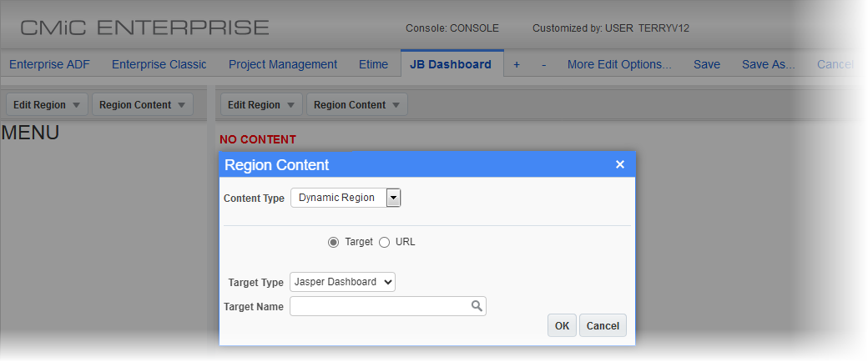Close the Region Content dialog

pyautogui.click(x=620, y=164)
